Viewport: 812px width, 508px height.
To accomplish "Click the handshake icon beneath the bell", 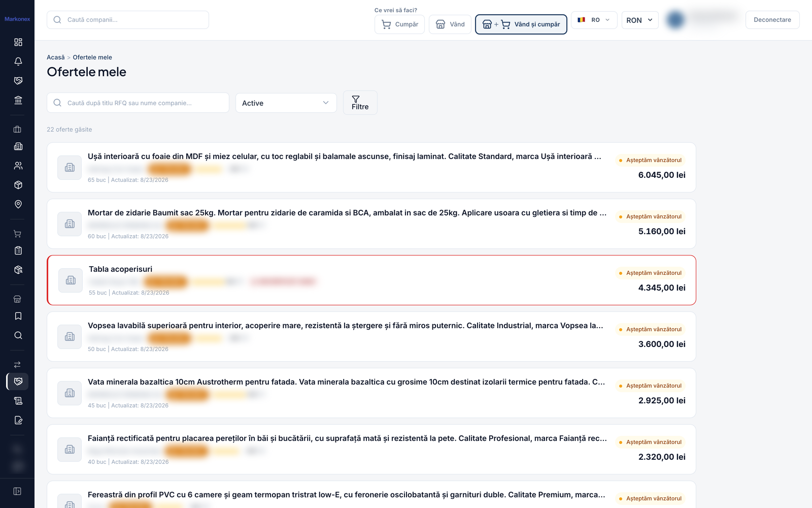I will [18, 81].
